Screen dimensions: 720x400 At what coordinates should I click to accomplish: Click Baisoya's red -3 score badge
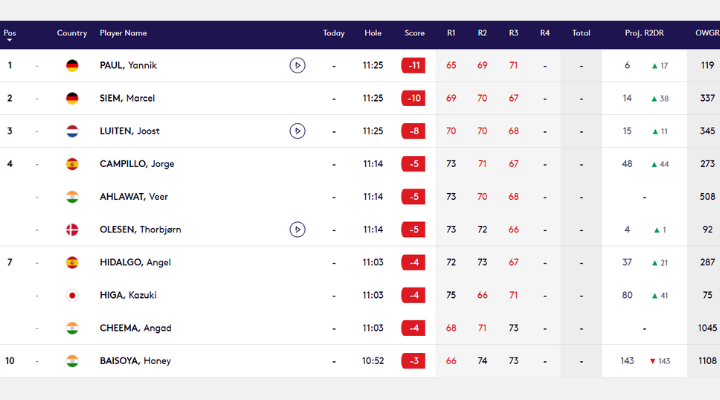[x=414, y=361]
